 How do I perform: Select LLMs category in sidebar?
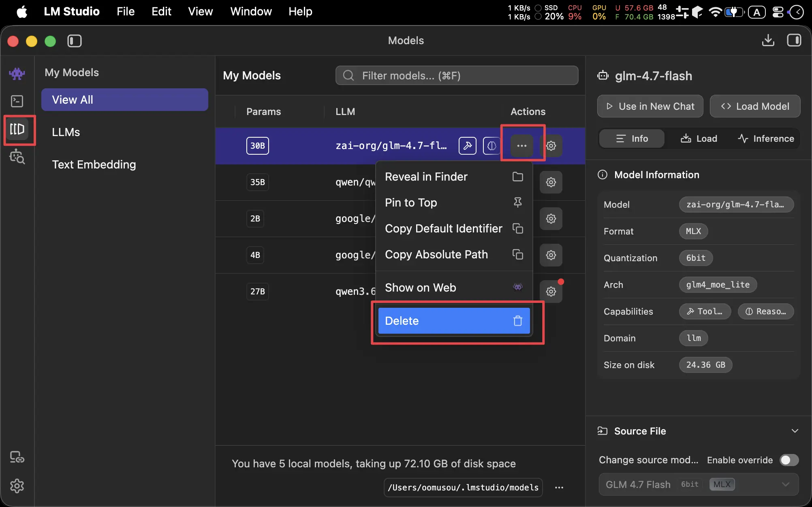click(x=125, y=132)
